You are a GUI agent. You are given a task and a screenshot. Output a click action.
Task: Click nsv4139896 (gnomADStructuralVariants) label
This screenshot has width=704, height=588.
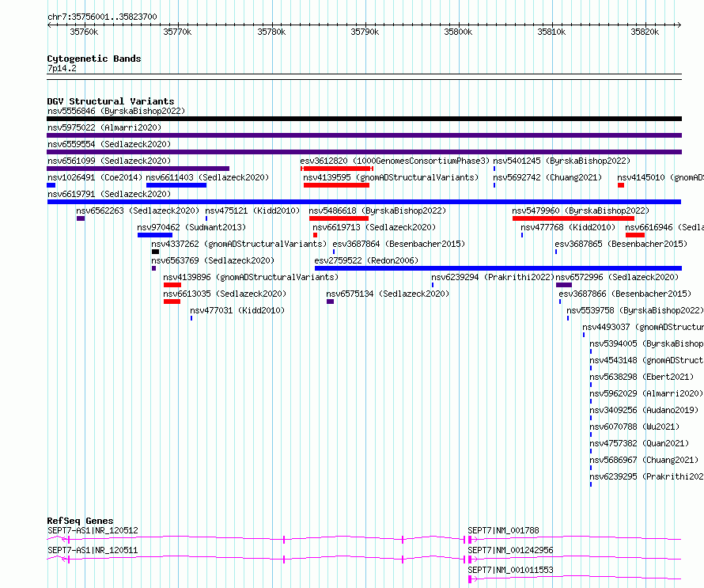(251, 277)
